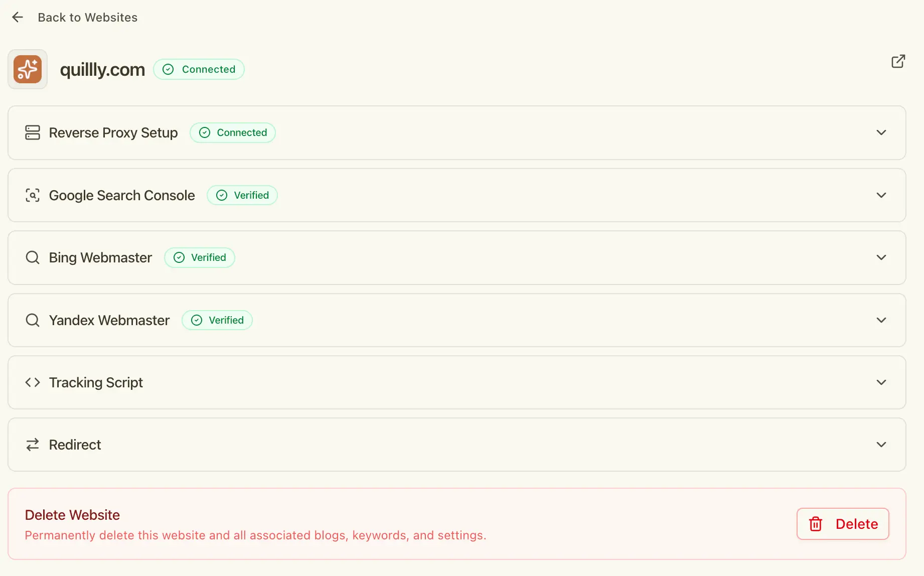Click the Google Search Console heading
Image resolution: width=924 pixels, height=576 pixels.
(x=122, y=195)
